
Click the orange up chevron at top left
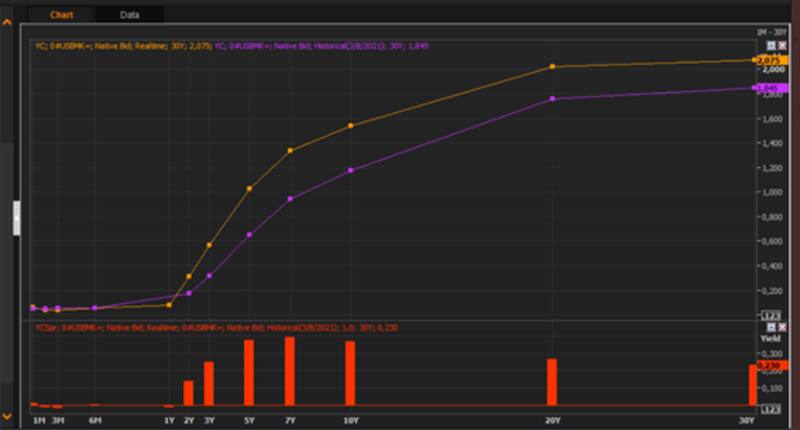[7, 10]
